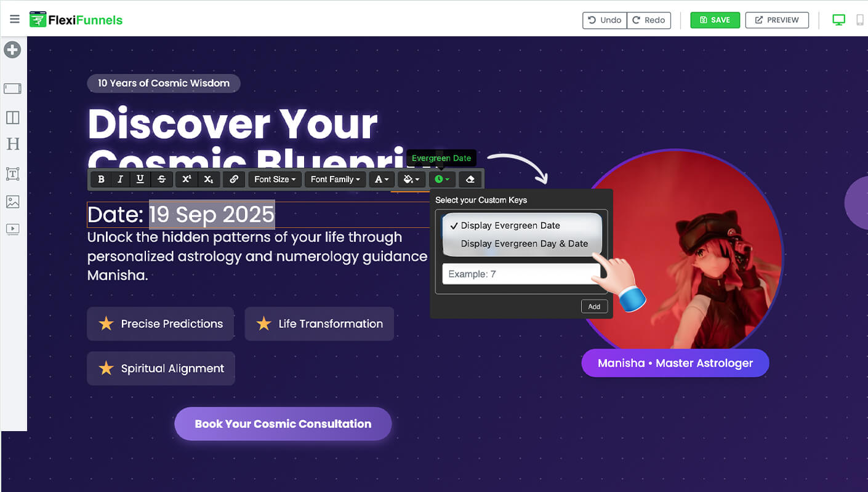Open the Font Size dropdown

[x=275, y=180]
